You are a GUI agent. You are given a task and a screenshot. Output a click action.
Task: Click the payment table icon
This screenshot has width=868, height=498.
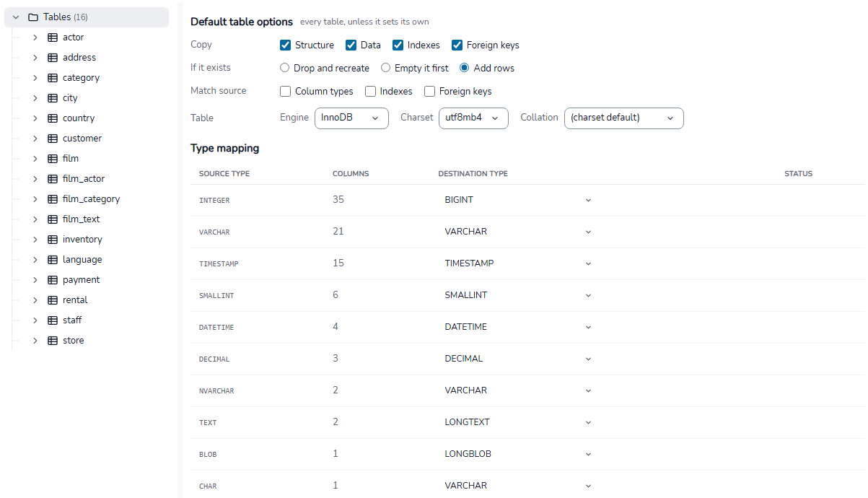pos(53,280)
